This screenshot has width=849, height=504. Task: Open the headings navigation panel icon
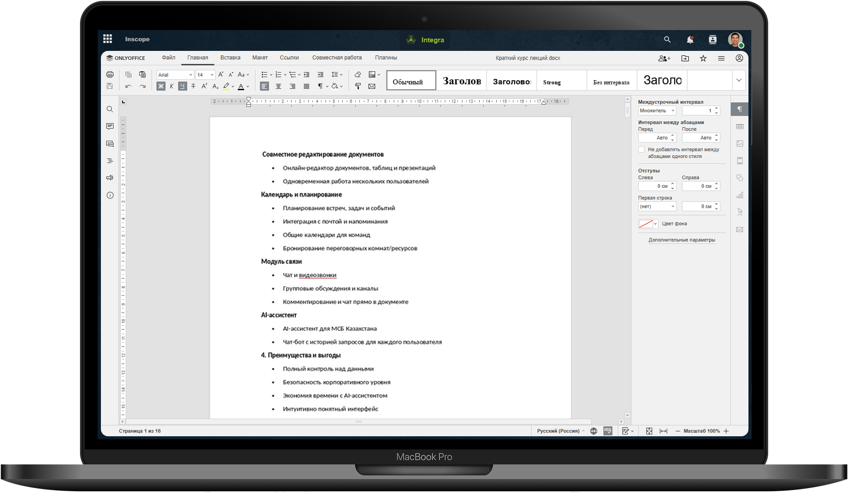coord(110,160)
